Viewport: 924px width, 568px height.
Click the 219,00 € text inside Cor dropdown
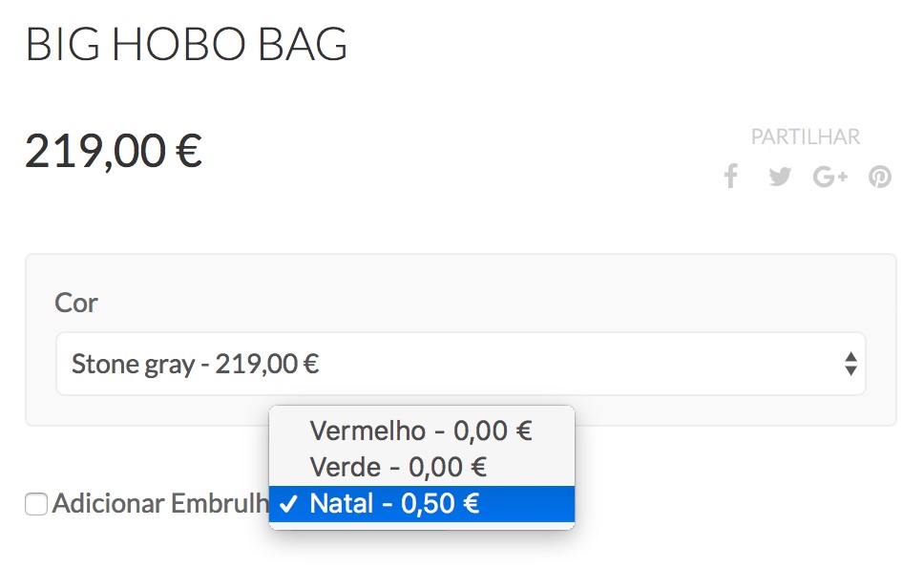point(266,364)
